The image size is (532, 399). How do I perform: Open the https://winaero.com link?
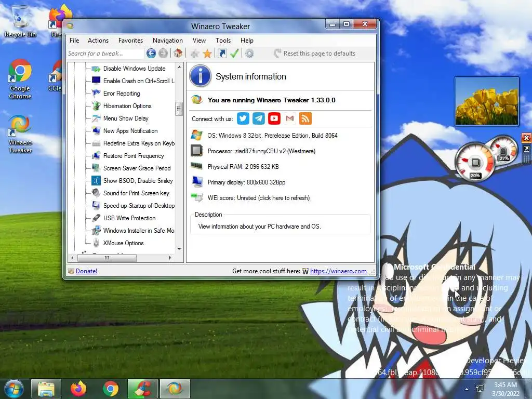coord(338,271)
